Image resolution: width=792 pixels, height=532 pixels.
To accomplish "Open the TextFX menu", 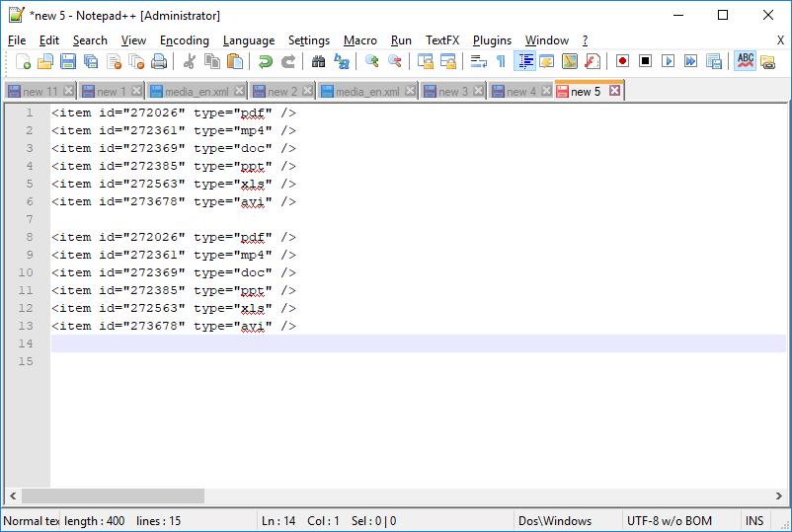I will 442,40.
